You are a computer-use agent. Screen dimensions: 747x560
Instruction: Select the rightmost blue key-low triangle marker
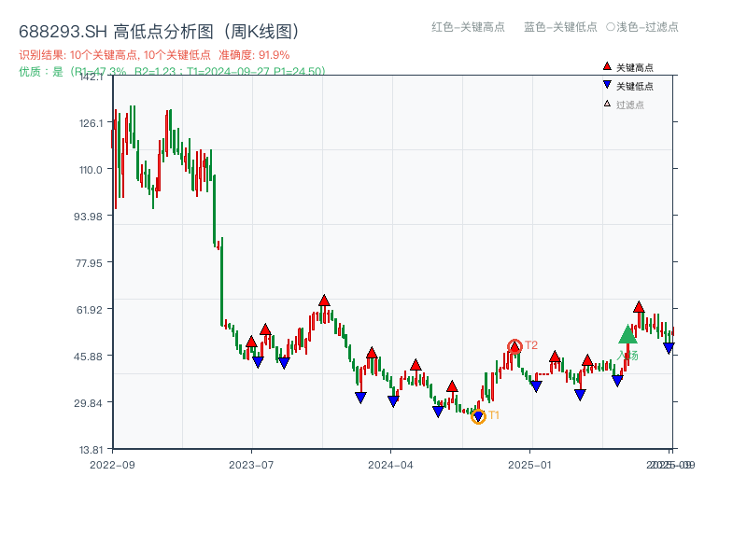[669, 349]
